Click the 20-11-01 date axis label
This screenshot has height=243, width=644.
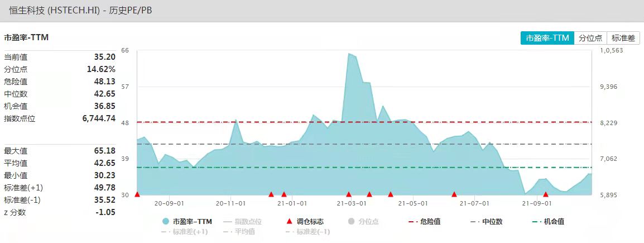tap(230, 203)
